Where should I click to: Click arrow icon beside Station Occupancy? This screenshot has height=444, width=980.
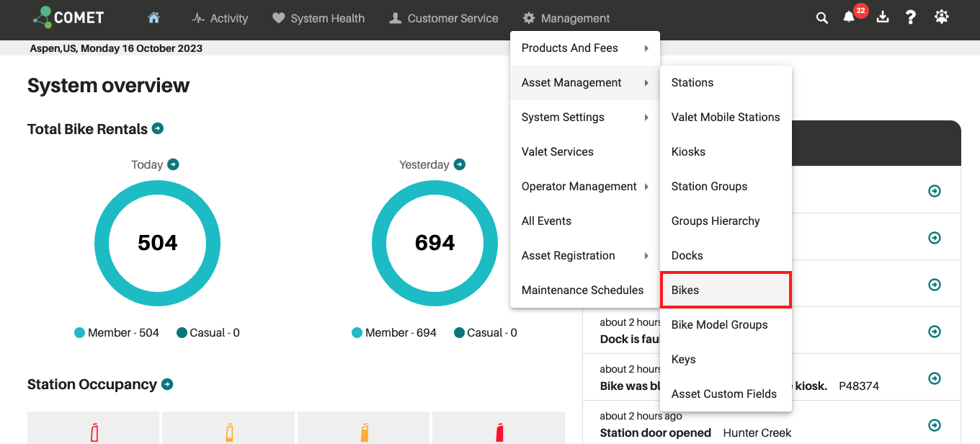tap(167, 384)
